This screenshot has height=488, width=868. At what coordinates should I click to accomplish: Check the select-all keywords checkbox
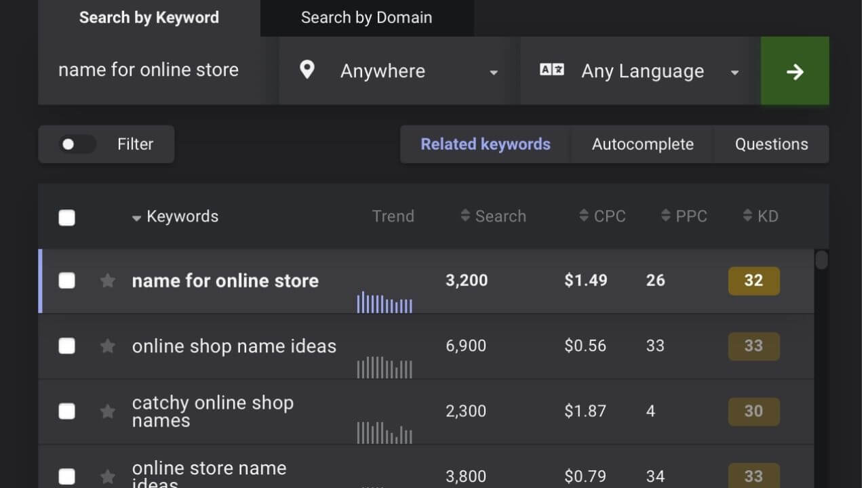66,218
